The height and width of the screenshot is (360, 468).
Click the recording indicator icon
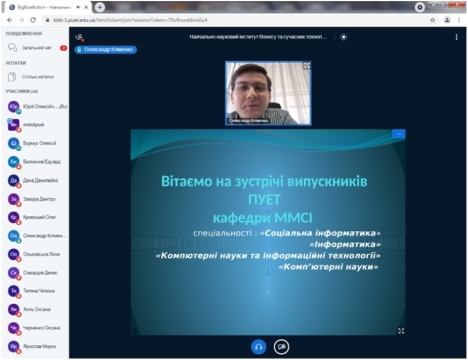344,37
